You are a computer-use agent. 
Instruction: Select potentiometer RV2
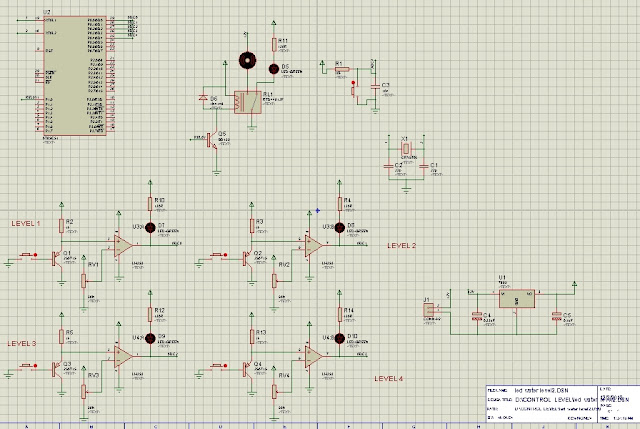point(274,281)
